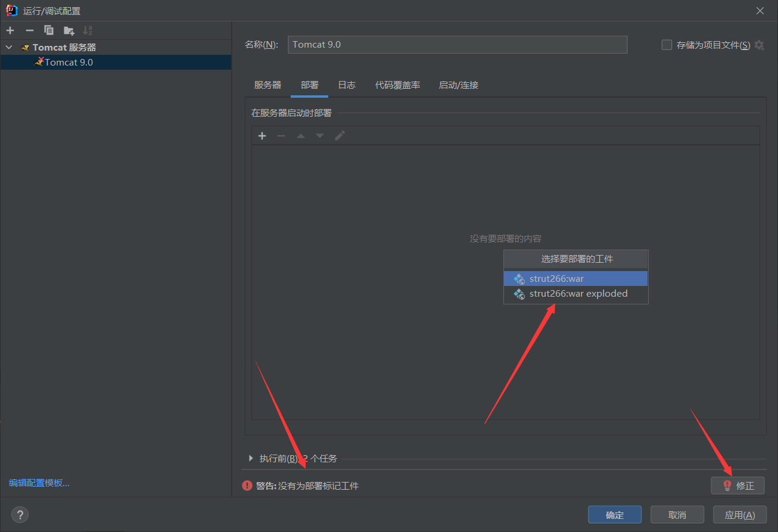
Task: Click the 修正 fix button
Action: [737, 486]
